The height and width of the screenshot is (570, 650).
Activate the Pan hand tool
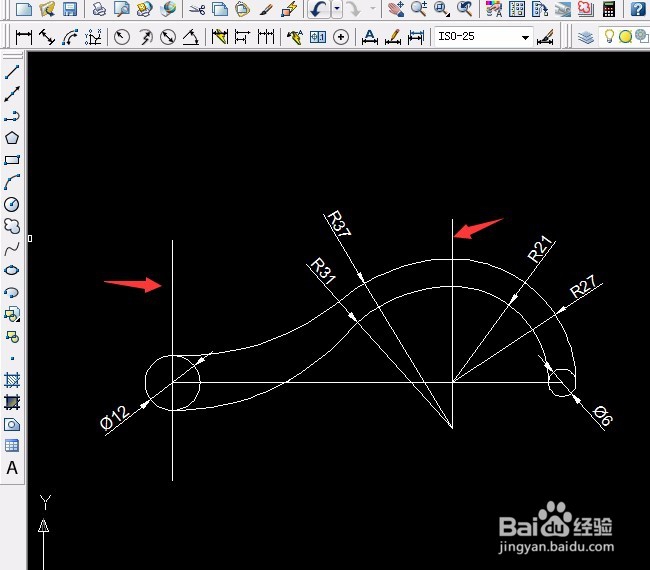pyautogui.click(x=396, y=8)
